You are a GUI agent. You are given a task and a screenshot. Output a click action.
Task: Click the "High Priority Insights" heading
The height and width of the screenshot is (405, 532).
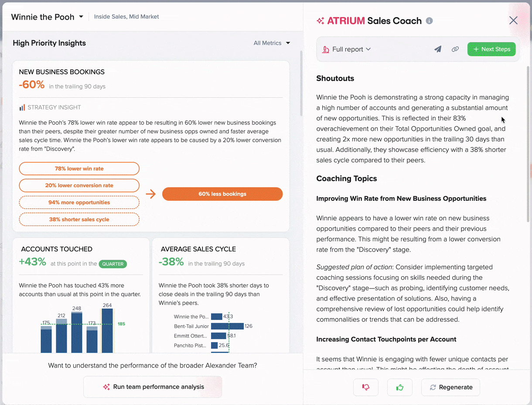(49, 43)
